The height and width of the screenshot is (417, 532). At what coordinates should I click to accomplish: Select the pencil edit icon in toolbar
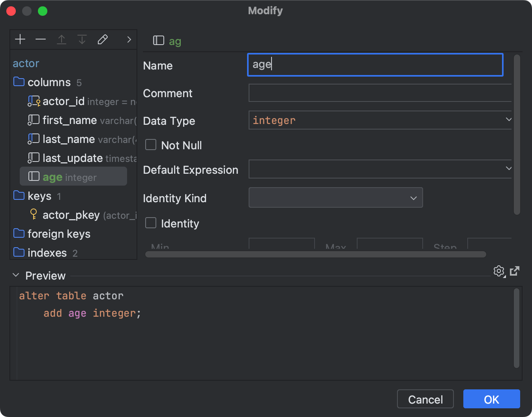coord(103,39)
